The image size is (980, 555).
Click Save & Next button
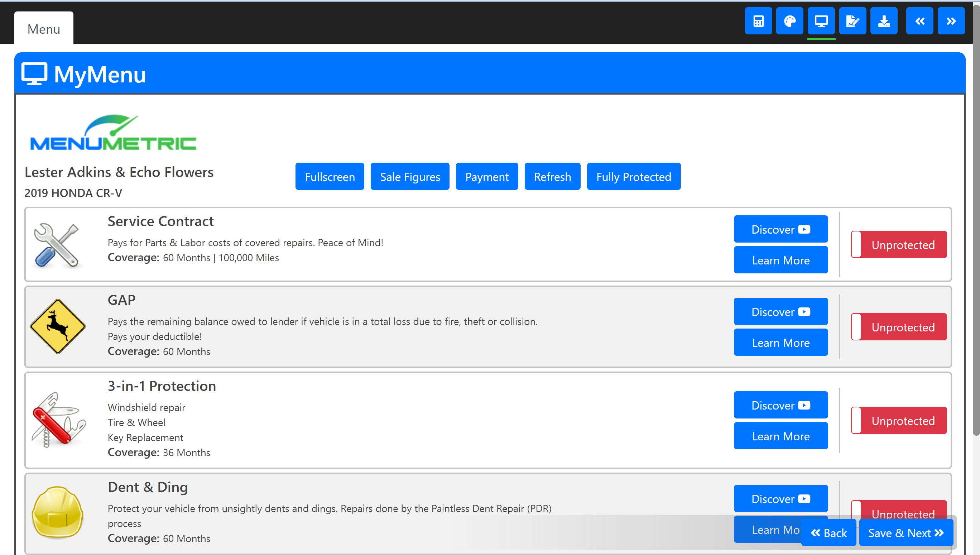[906, 532]
